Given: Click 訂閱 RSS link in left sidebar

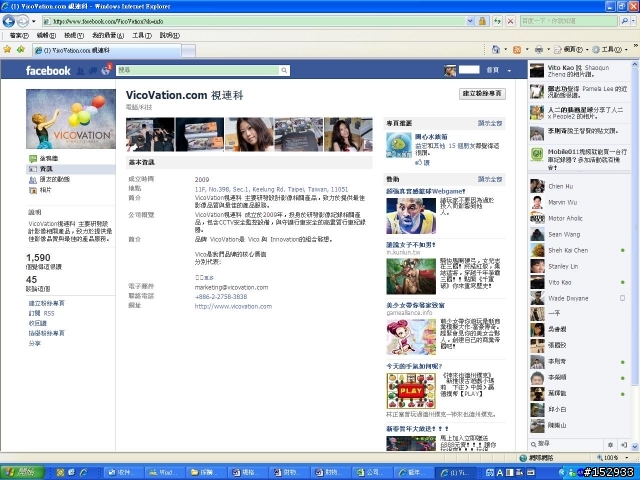Looking at the screenshot, I should (x=41, y=313).
